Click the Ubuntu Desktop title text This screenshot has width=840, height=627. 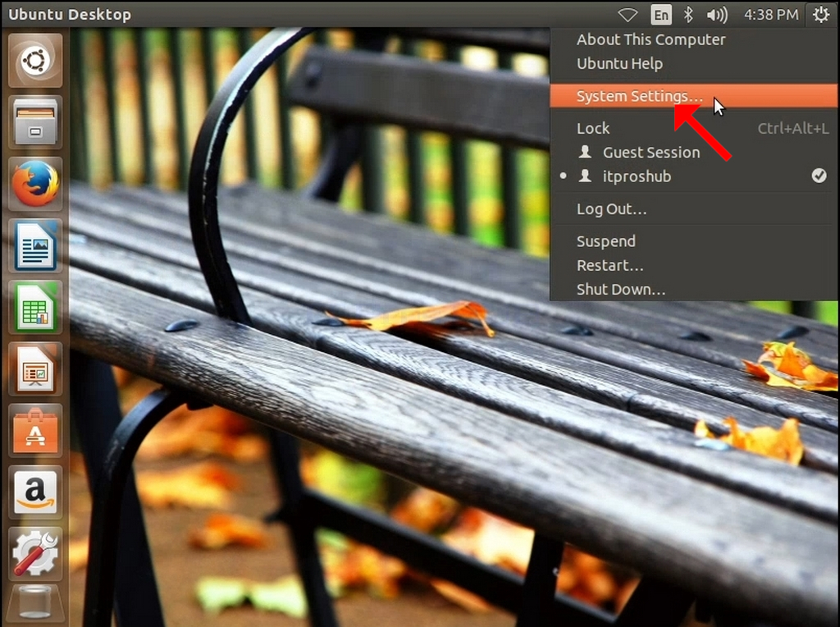(70, 15)
